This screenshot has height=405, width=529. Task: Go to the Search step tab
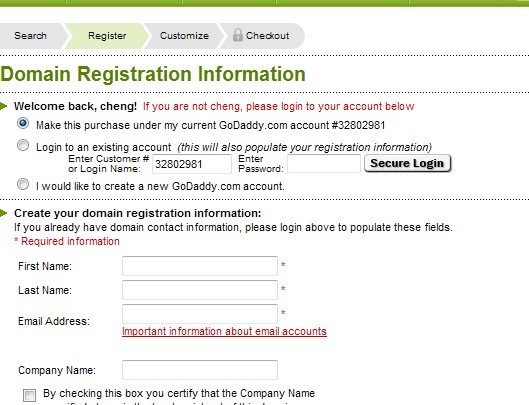[x=32, y=36]
